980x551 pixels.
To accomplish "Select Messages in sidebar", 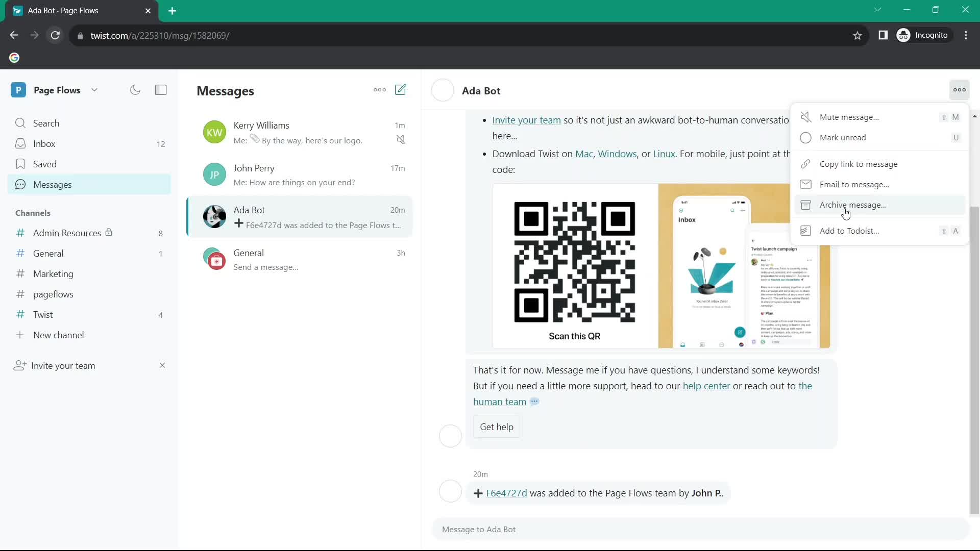I will (x=89, y=184).
